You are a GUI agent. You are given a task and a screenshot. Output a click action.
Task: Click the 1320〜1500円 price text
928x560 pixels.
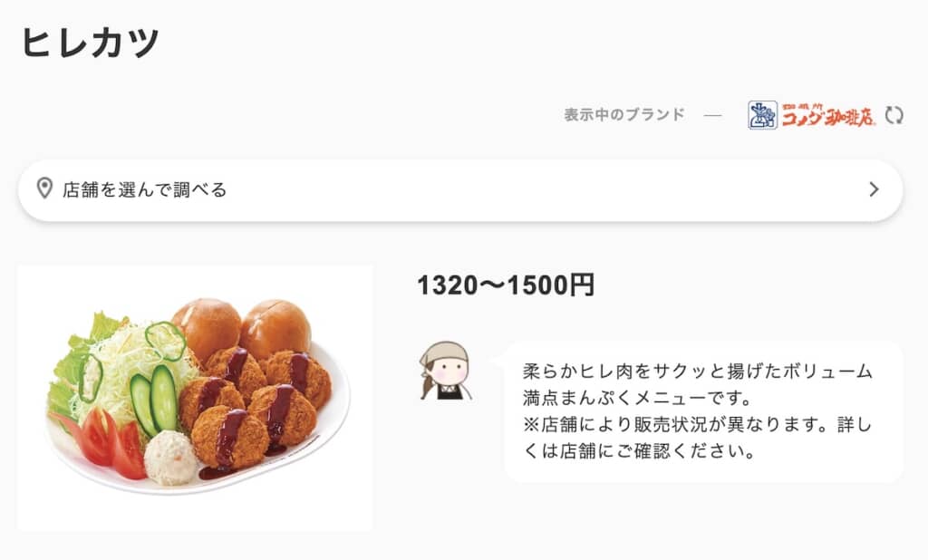tap(506, 285)
